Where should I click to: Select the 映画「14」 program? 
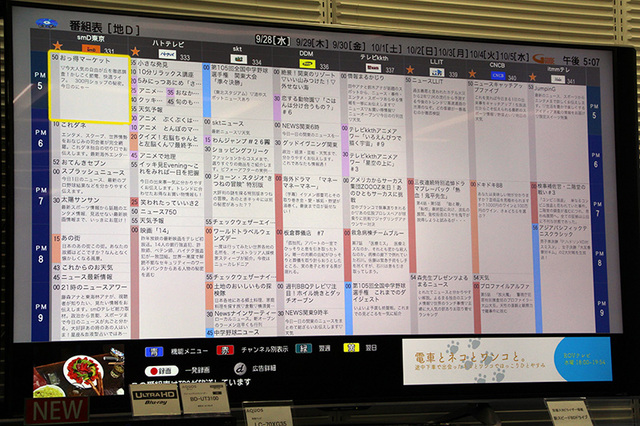coord(167,281)
